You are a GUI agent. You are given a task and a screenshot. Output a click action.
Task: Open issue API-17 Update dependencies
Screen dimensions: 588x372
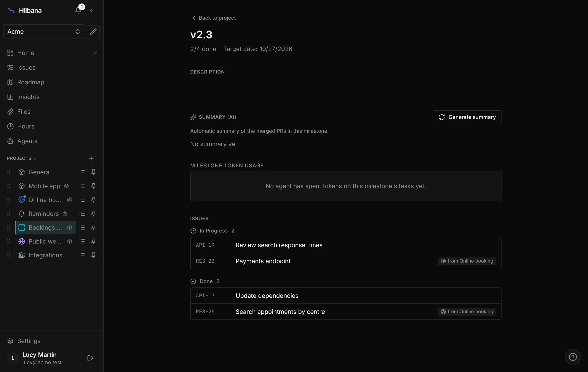(346, 296)
